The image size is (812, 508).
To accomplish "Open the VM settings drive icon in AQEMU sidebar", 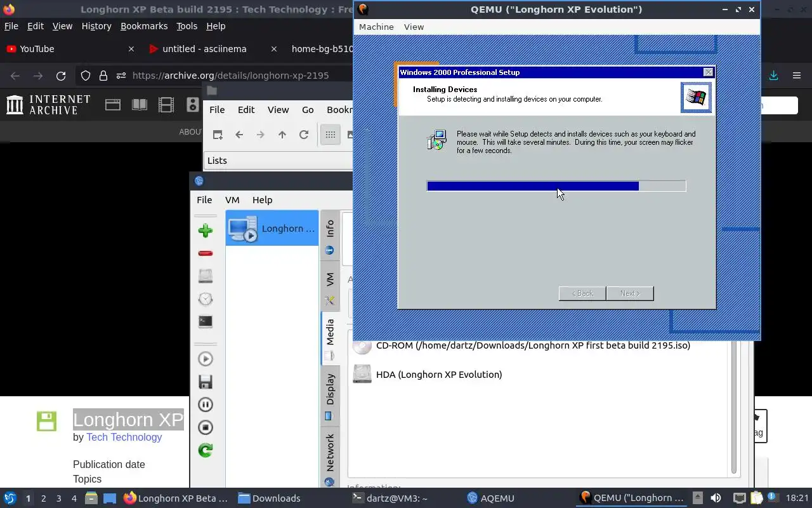I will click(x=205, y=276).
